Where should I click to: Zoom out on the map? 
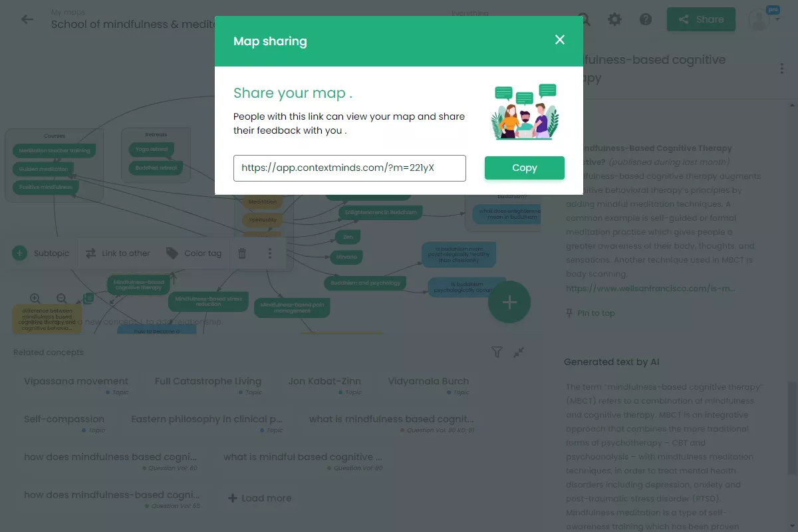pos(62,299)
